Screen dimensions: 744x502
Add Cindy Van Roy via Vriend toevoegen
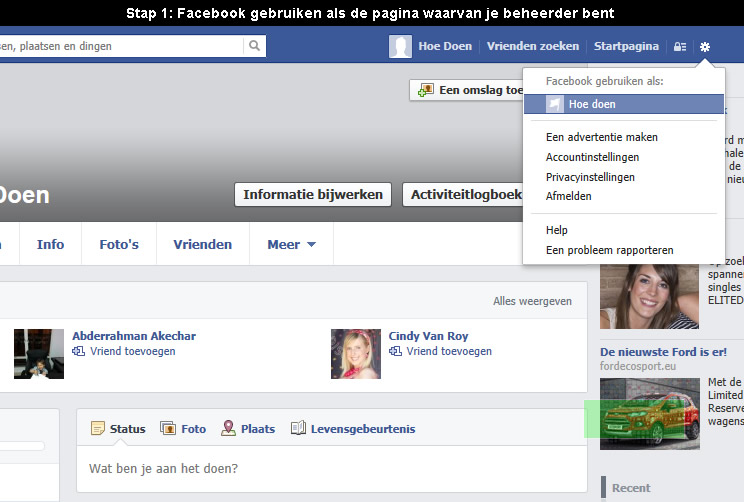[x=449, y=351]
